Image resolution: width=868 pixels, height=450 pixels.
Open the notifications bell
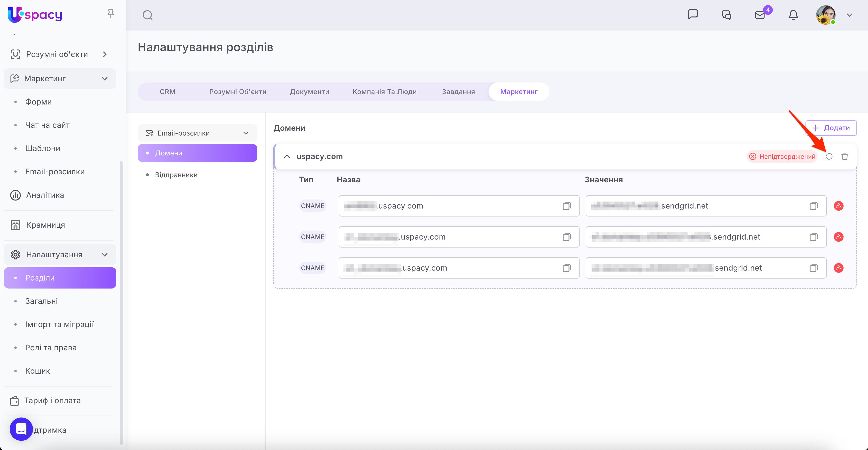[793, 15]
